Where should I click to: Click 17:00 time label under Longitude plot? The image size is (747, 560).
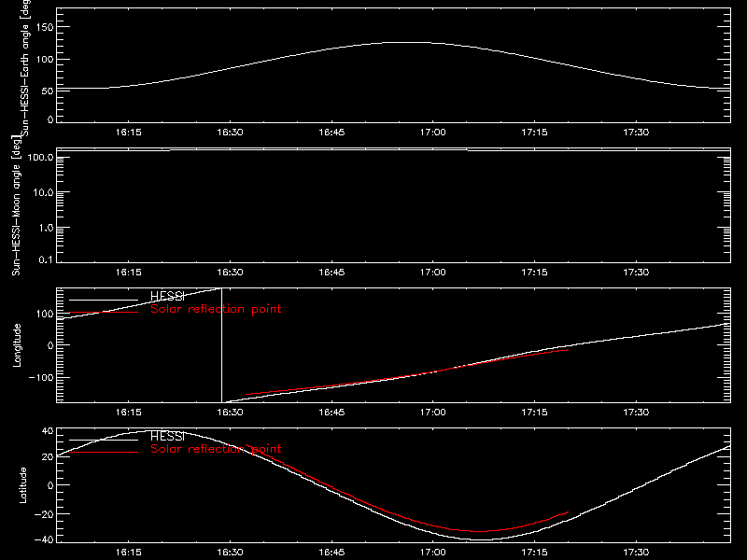pos(433,413)
